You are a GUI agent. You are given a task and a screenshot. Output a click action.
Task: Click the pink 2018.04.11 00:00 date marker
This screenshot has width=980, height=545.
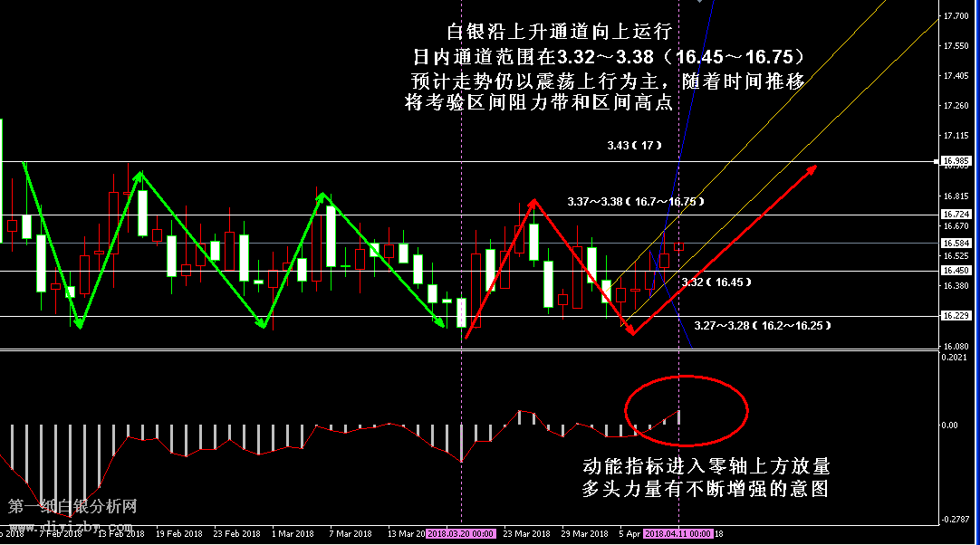(678, 534)
